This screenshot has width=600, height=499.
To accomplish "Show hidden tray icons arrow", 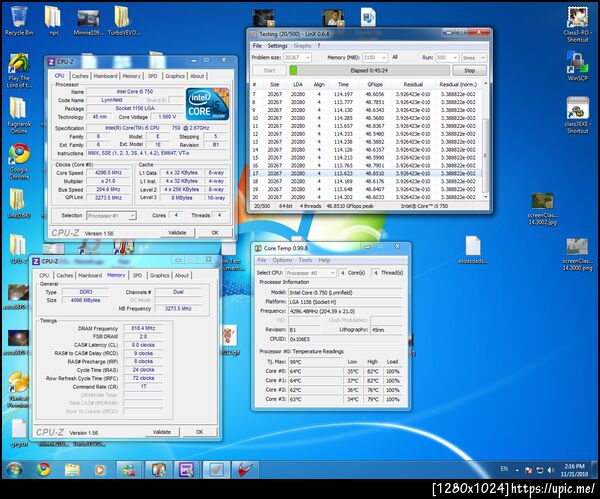I will point(517,470).
